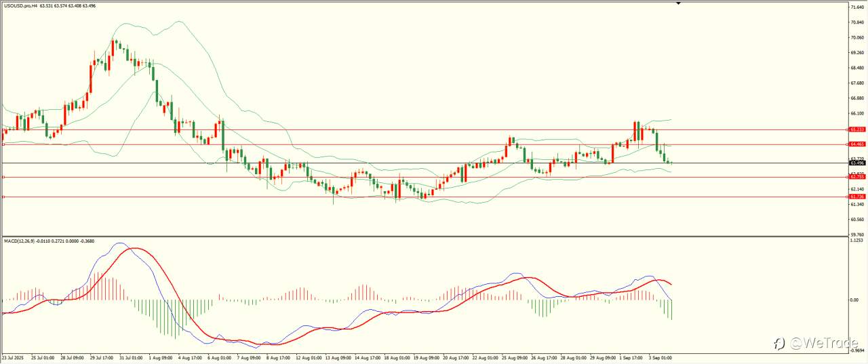Click the 1.1253 MACD scale value
Image resolution: width=868 pixels, height=364 pixels.
(856, 241)
